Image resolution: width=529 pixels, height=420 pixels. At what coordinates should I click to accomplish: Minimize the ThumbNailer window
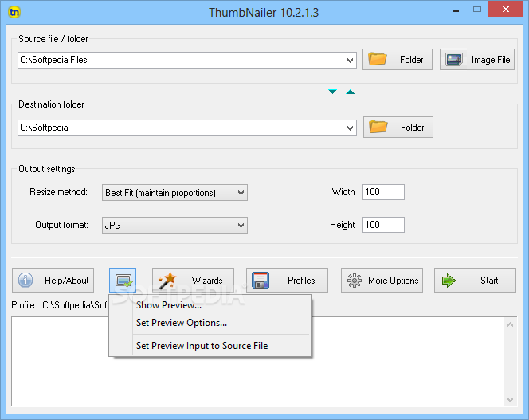point(456,10)
